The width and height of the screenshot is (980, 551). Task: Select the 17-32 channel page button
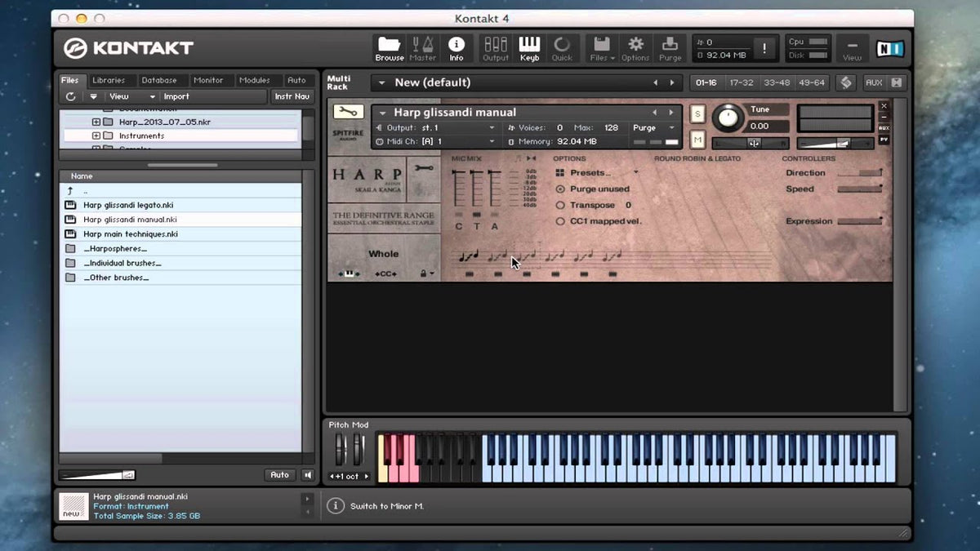[x=741, y=82]
